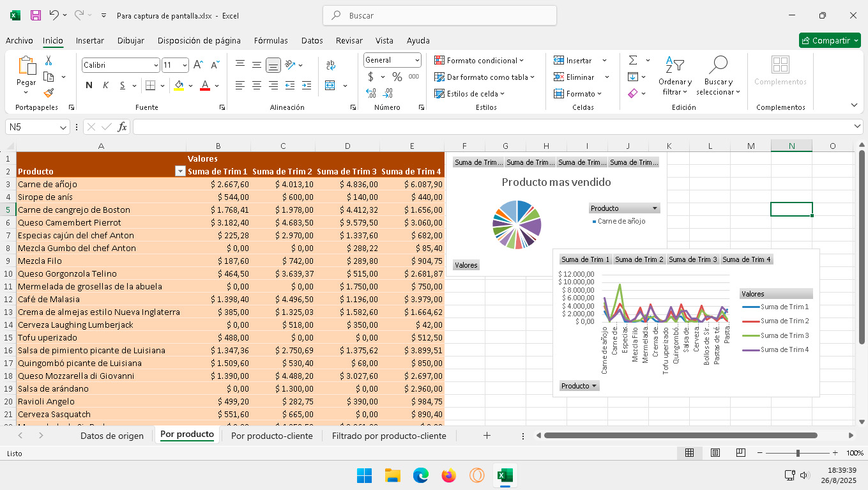Open the Producto filter dropdown in header
The width and height of the screenshot is (868, 490).
coord(180,171)
